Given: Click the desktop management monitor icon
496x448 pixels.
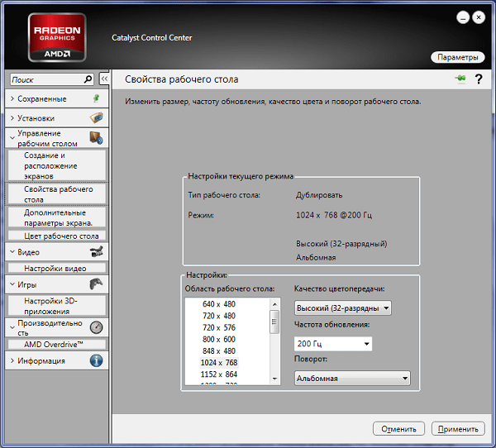Looking at the screenshot, I should (97, 138).
